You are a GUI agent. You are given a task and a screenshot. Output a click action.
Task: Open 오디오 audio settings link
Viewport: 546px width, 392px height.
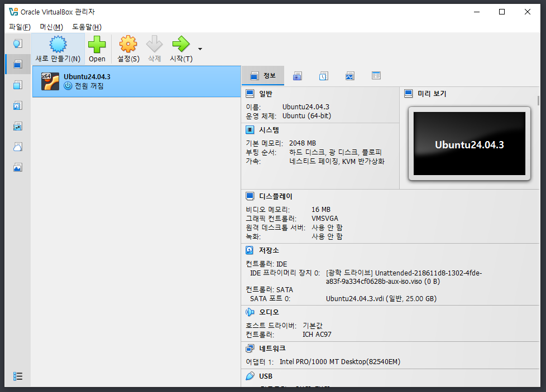pos(269,312)
